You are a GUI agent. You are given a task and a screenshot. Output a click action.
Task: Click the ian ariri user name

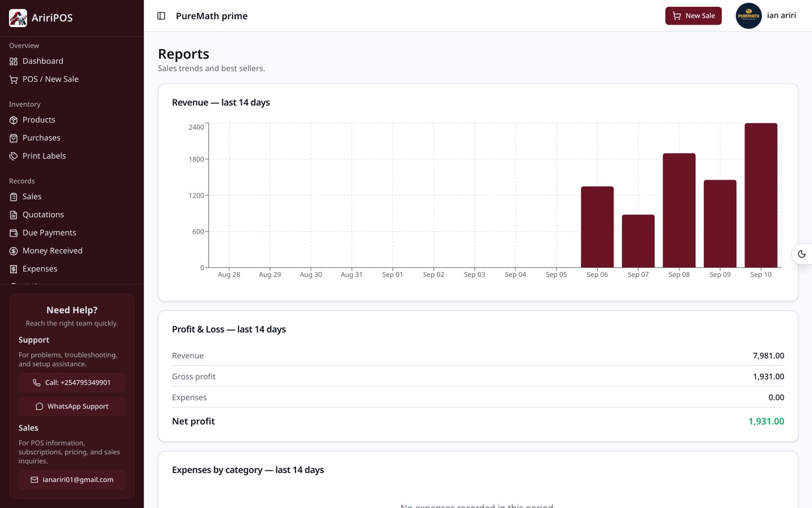tap(782, 15)
